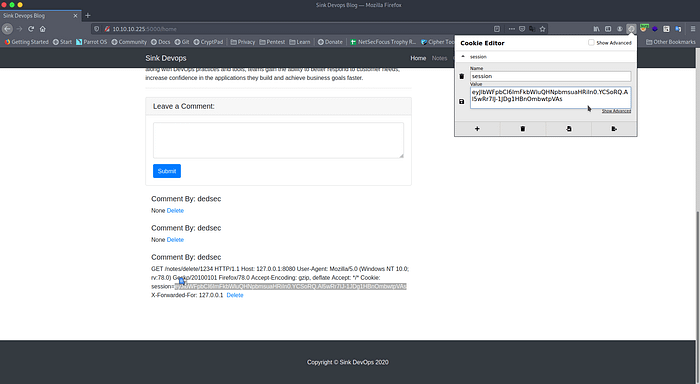The height and width of the screenshot is (384, 700).
Task: Open the Privacy bookmarks folder
Action: [x=242, y=42]
